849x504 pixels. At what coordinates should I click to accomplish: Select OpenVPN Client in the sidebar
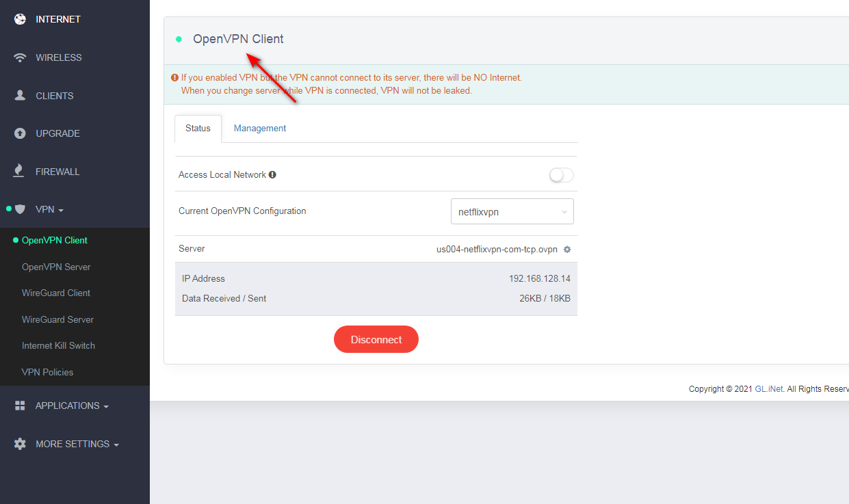tap(55, 240)
